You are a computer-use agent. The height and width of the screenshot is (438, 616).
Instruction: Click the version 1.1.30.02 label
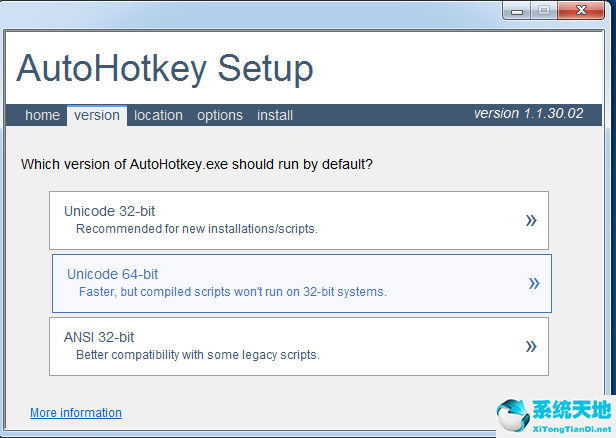(528, 114)
